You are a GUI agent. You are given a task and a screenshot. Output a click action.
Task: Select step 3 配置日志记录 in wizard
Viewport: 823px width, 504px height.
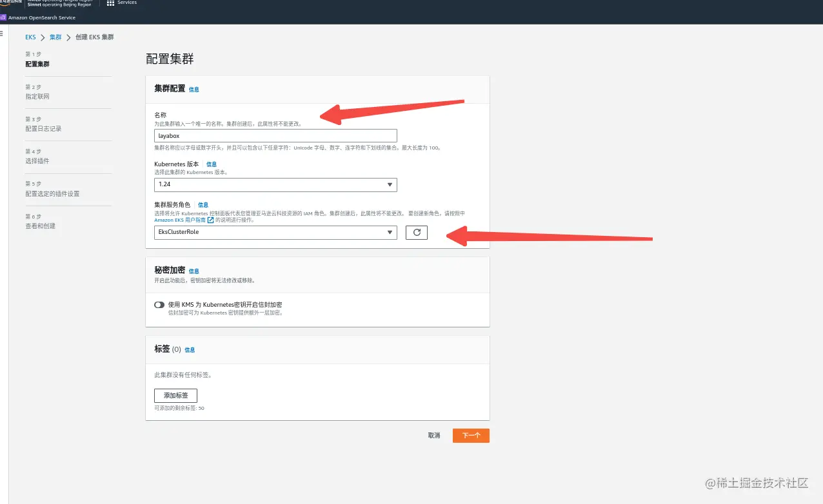43,129
